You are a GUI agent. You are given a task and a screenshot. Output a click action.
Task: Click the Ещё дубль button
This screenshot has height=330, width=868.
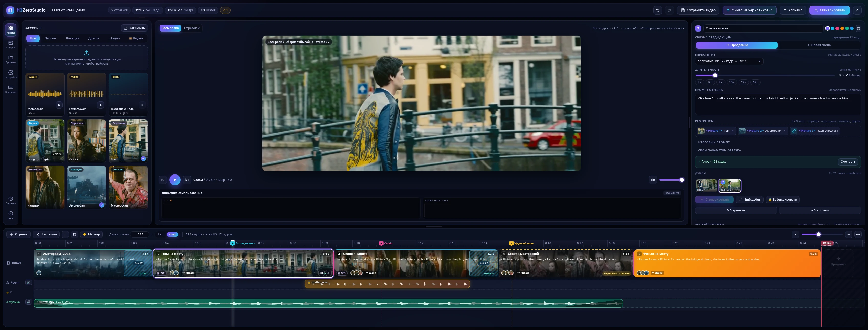749,200
